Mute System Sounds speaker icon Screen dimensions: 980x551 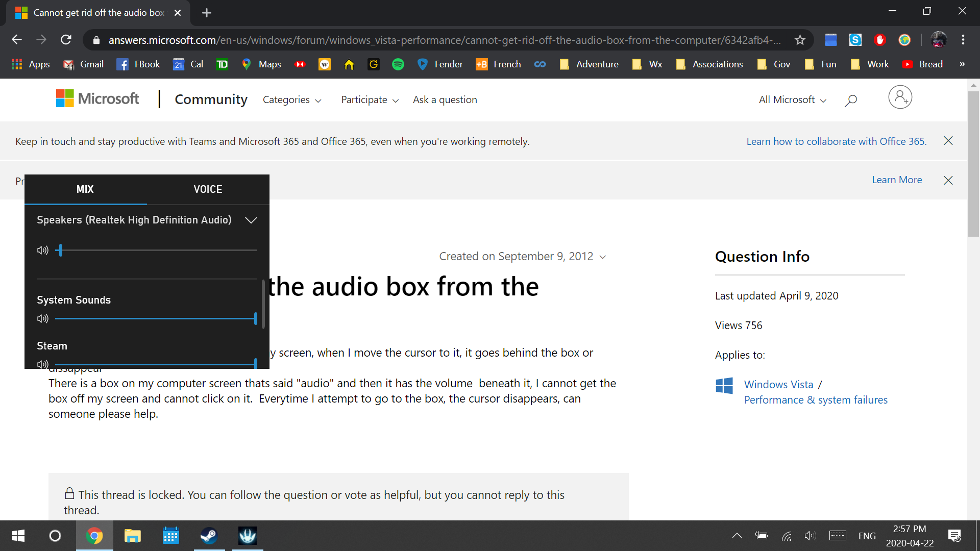click(43, 318)
